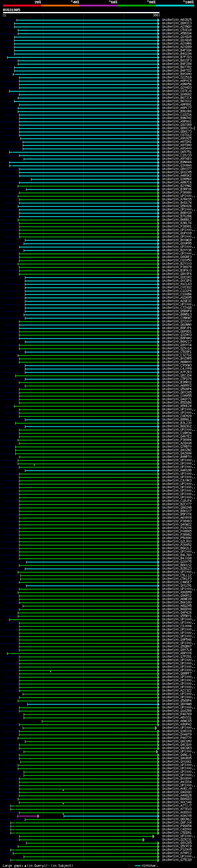Screen dimensions: 197x868
Task: Select the UniRef100_A8N7C6 label
Action: pos(177,183)
